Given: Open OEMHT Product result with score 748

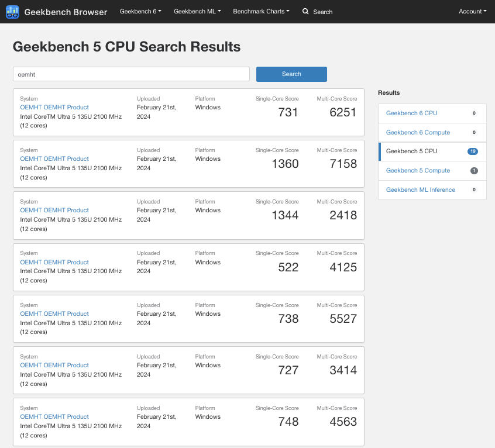Looking at the screenshot, I should pos(54,416).
